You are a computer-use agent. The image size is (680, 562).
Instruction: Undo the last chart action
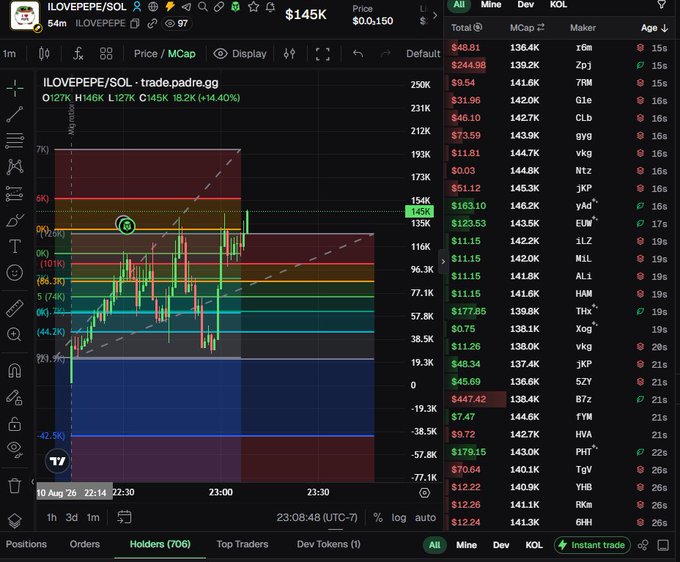pos(358,53)
